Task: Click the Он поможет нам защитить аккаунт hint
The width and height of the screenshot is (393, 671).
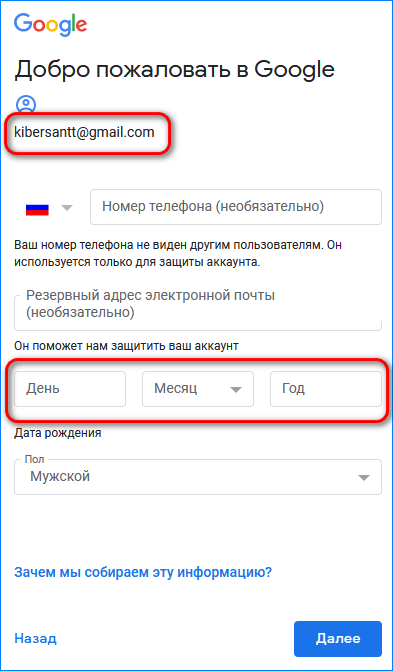Action: pos(126,346)
